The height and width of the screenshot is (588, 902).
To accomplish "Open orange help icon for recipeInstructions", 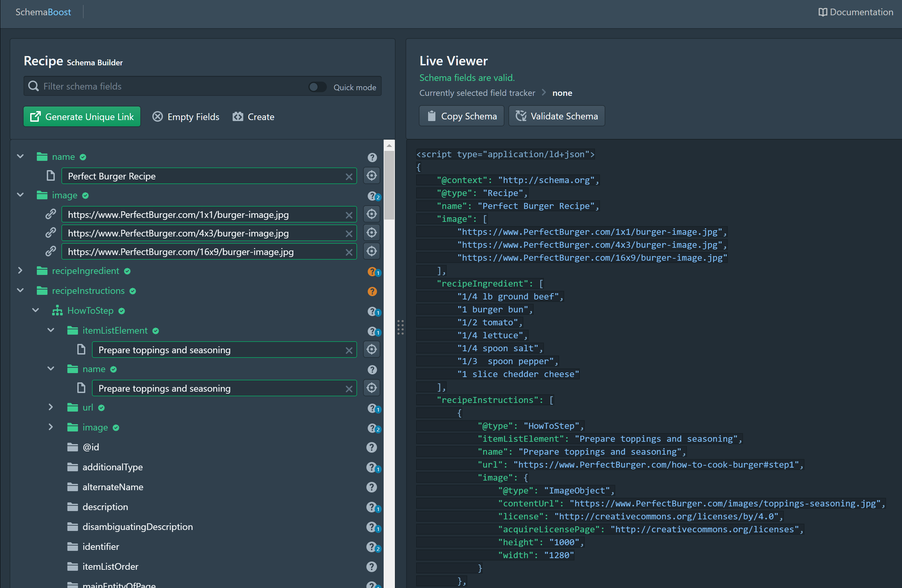I will point(372,291).
